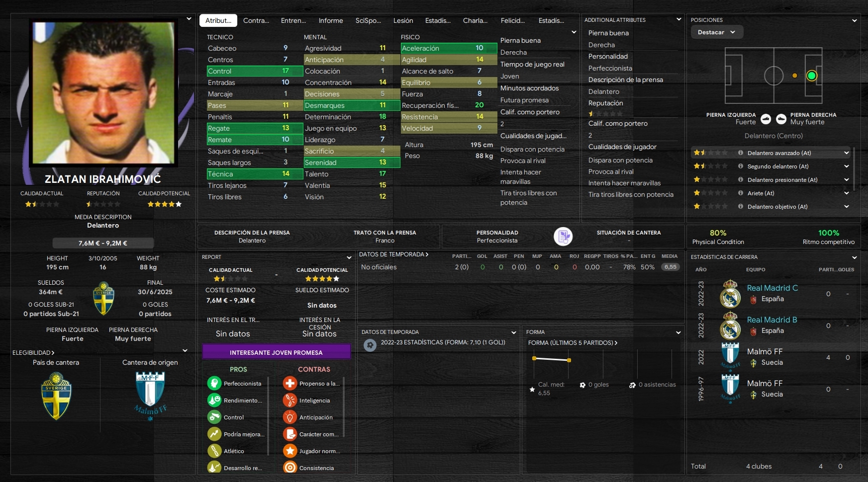Click the Interesante Joven Promesa banner
Screen dimensions: 868x482
click(276, 352)
